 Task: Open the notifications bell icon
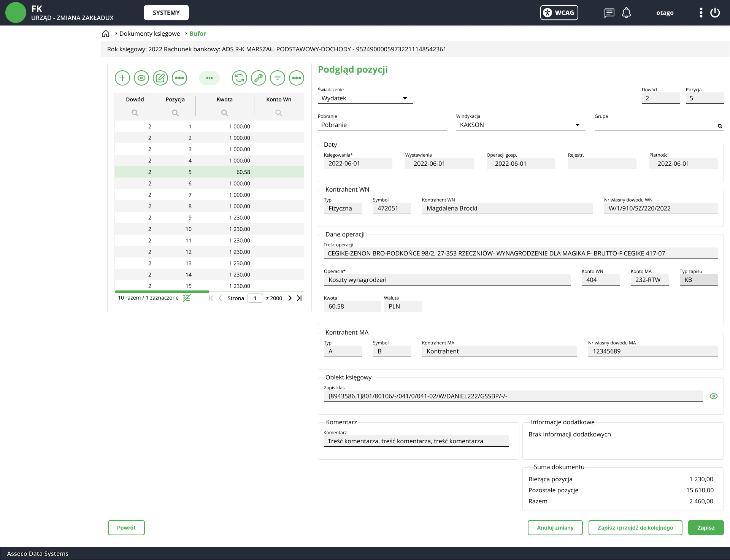click(626, 13)
